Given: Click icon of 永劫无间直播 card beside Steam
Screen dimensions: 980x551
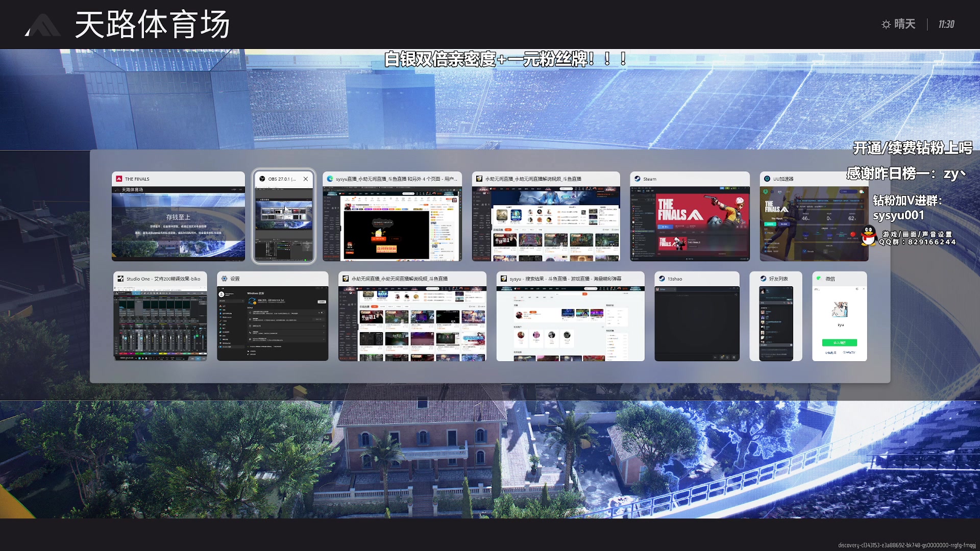Looking at the screenshot, I should pyautogui.click(x=479, y=179).
